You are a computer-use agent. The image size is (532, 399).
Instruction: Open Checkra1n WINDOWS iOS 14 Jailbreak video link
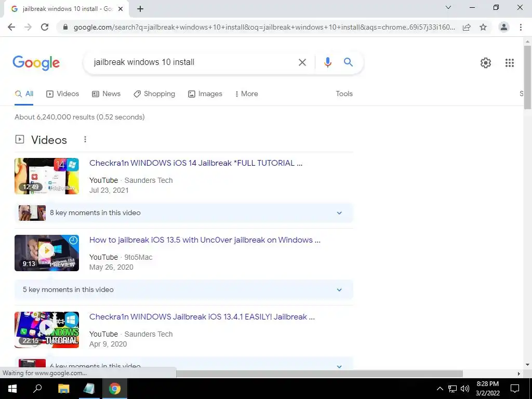point(196,163)
